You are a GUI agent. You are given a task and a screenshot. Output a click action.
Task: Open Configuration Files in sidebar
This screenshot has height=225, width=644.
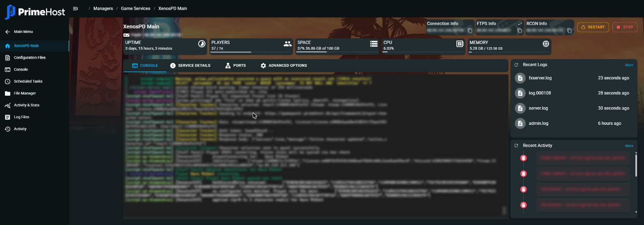(x=34, y=58)
